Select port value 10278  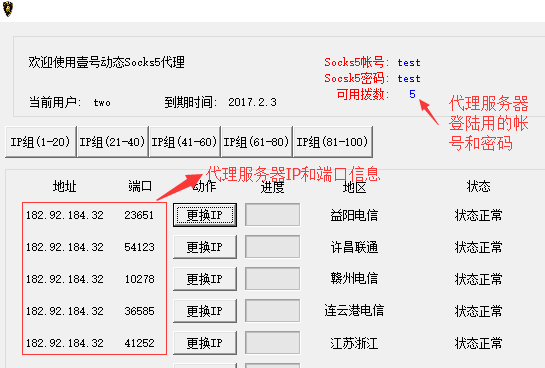(x=139, y=279)
